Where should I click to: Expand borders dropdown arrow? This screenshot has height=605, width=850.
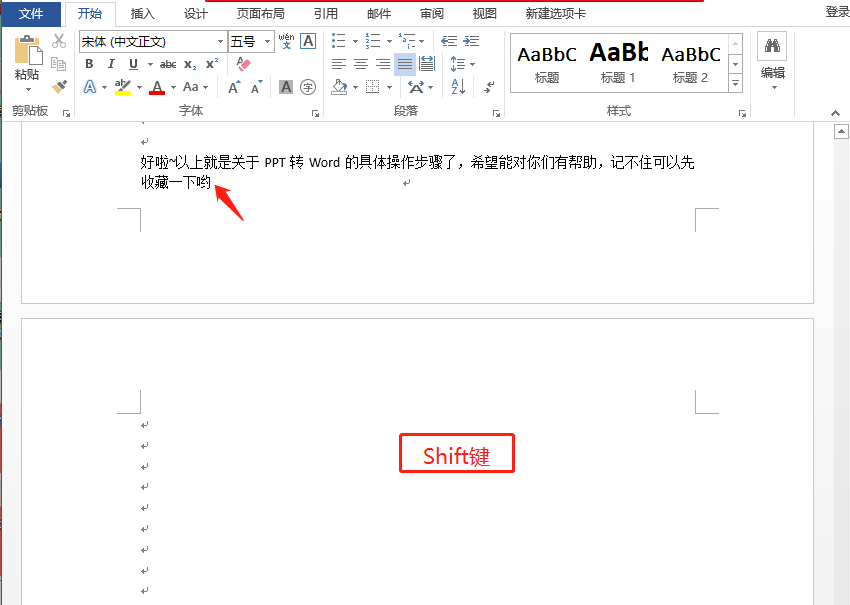tap(389, 87)
